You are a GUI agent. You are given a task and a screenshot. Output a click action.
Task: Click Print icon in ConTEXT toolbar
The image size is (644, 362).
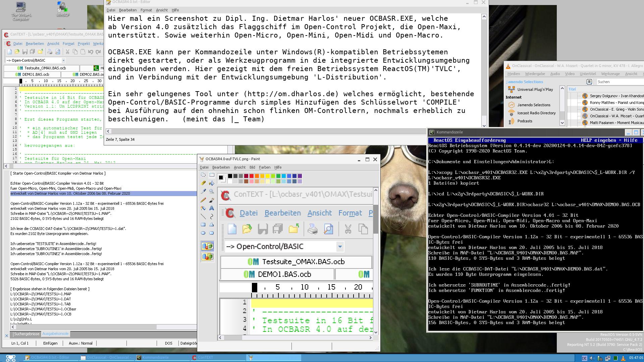[x=50, y=52]
